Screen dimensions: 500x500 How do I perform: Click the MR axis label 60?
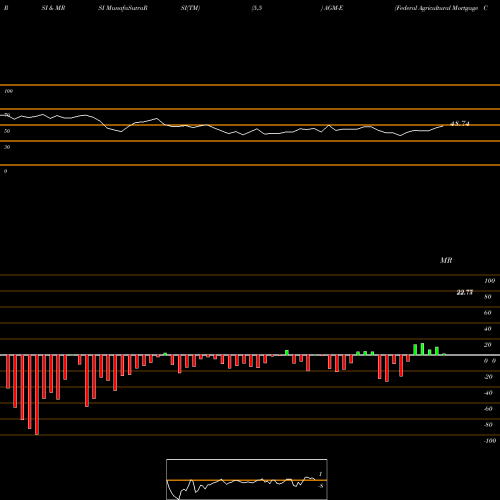click(487, 313)
